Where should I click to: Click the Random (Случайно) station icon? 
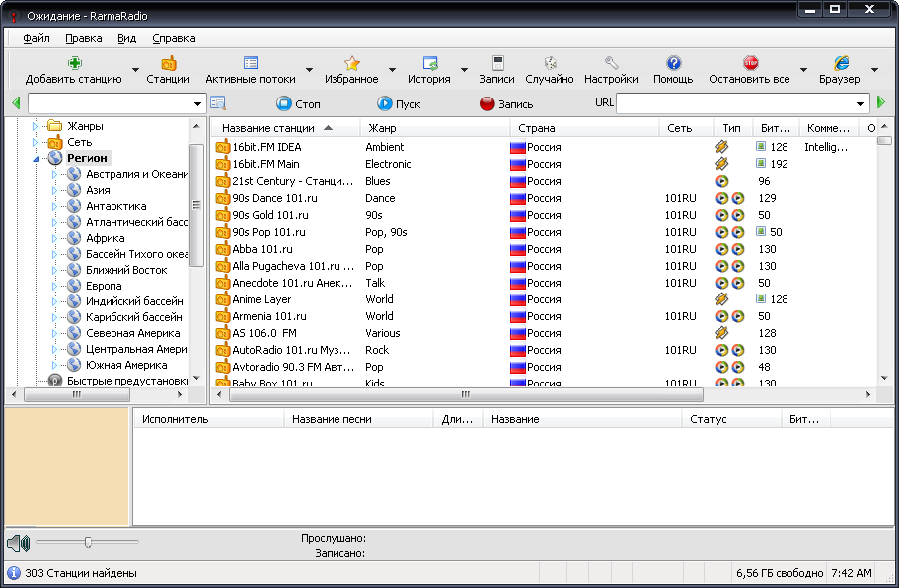tap(550, 63)
